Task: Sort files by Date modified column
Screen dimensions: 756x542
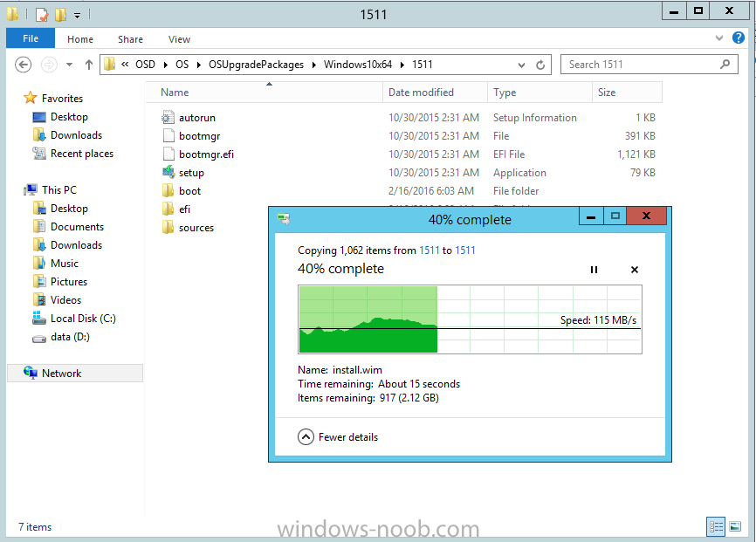Action: [x=435, y=93]
